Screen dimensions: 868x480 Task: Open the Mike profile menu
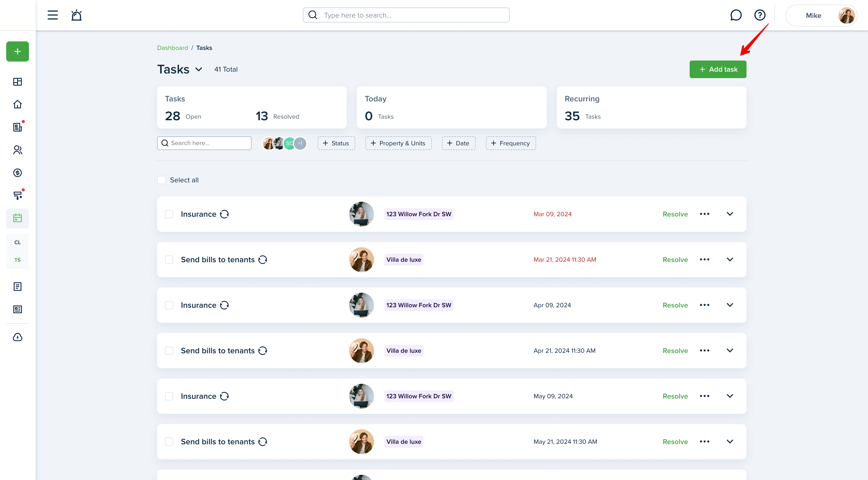pos(821,16)
